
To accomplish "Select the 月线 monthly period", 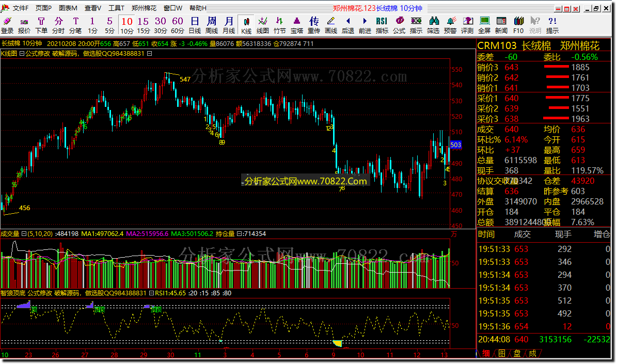I will [229, 25].
